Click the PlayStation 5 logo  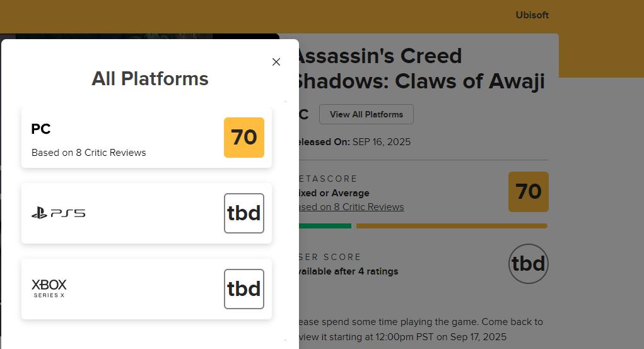pos(58,213)
